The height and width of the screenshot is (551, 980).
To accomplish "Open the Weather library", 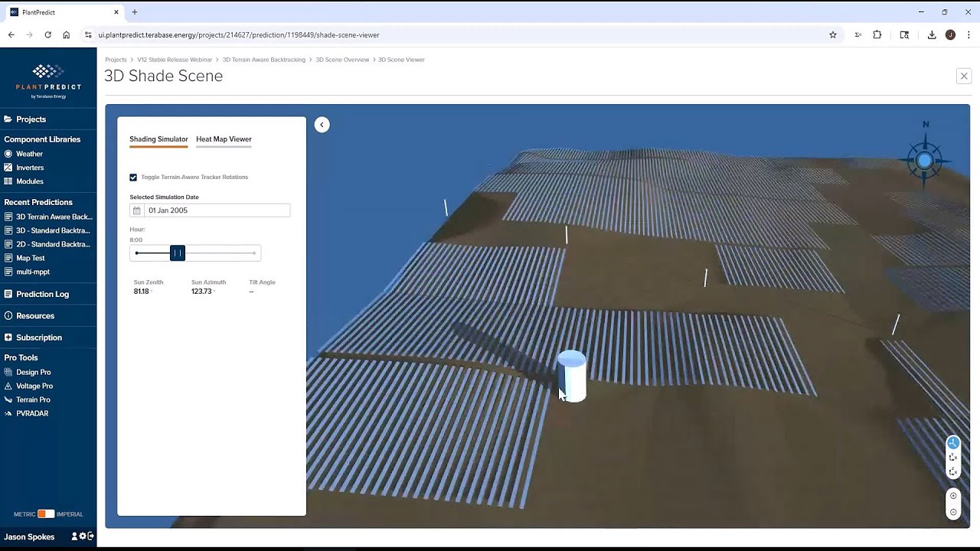I will pos(30,154).
